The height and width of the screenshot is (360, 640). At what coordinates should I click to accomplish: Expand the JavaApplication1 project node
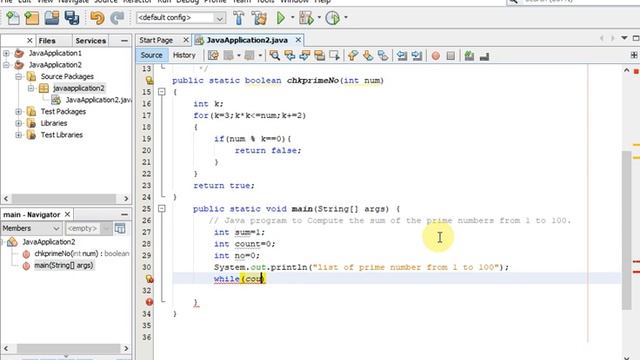6,53
